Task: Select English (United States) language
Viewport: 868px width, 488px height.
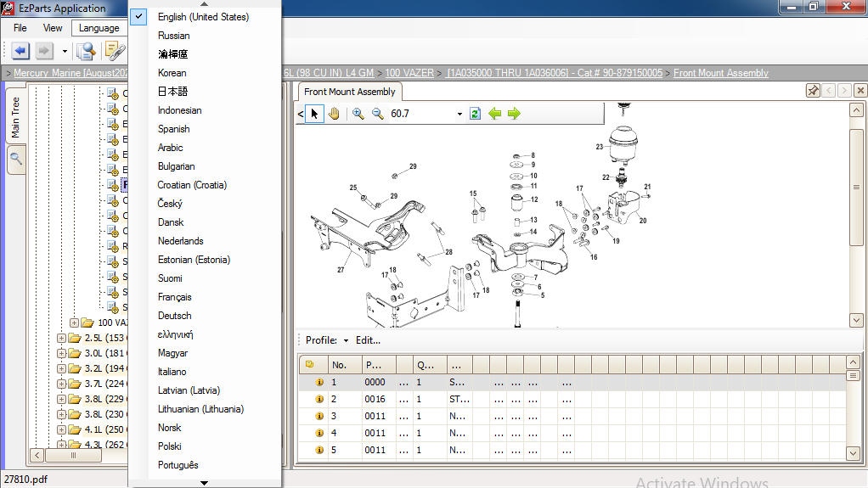Action: 204,17
